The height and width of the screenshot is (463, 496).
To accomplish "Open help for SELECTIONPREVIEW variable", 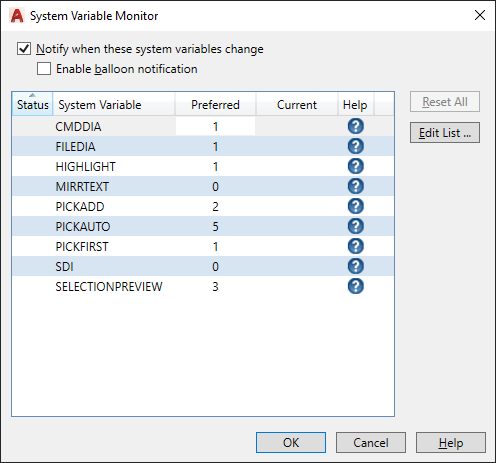I will (356, 286).
